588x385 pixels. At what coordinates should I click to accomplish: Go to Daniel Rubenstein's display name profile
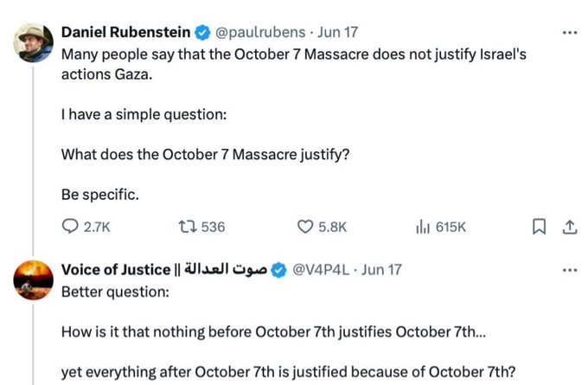pyautogui.click(x=125, y=33)
